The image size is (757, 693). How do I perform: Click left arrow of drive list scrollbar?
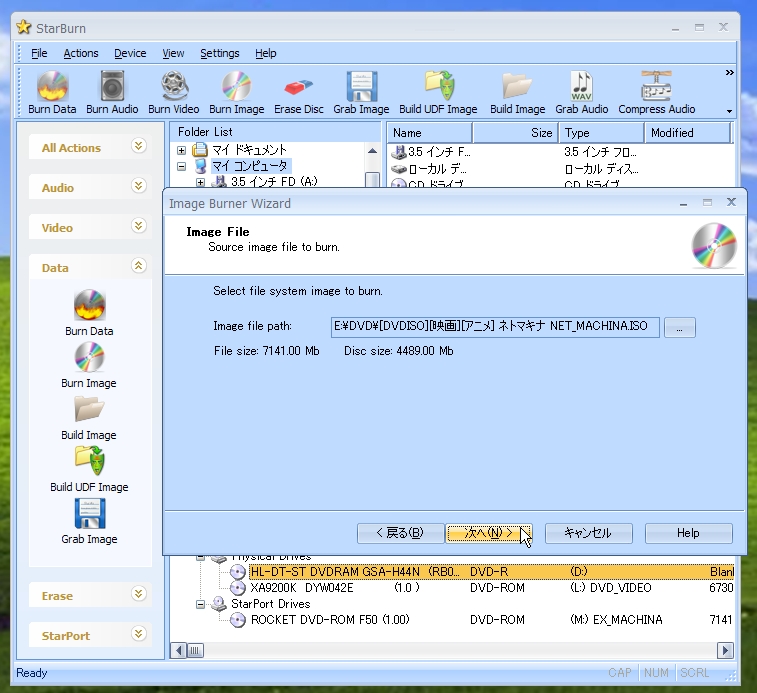coord(179,651)
